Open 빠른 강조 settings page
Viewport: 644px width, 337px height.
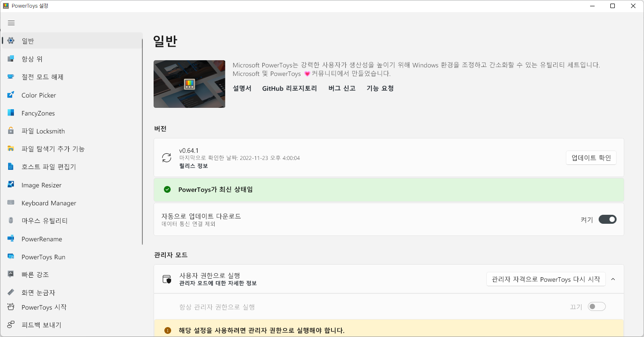[72, 275]
